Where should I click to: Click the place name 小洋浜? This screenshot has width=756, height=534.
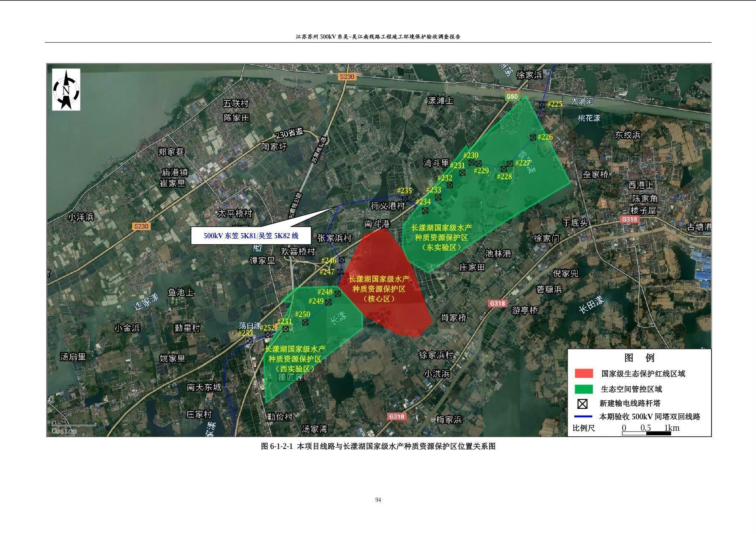click(x=80, y=217)
